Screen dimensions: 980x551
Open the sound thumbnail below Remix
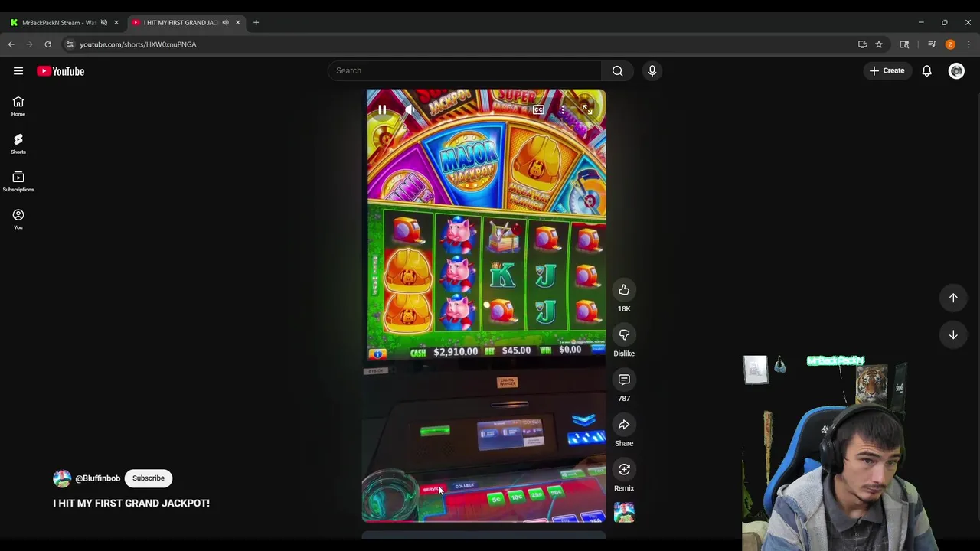tap(624, 512)
